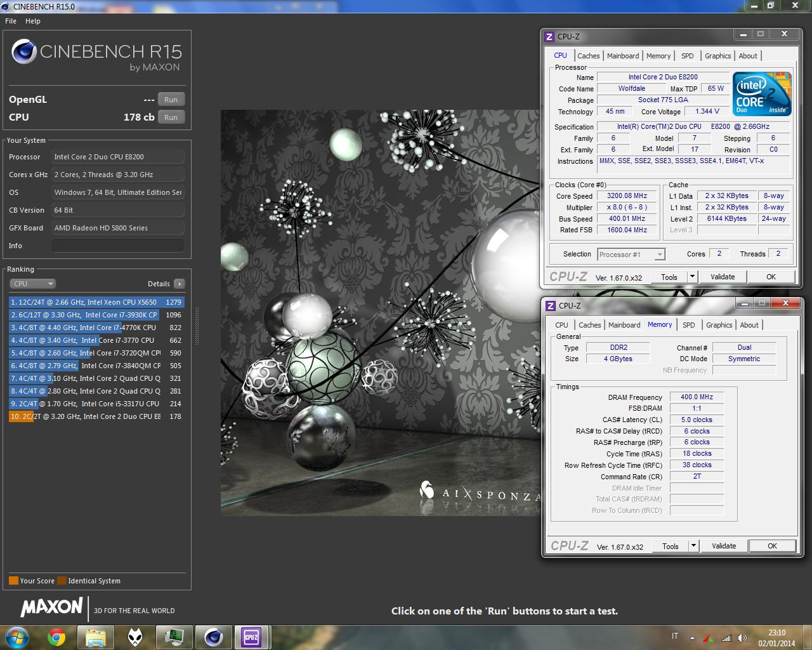Run the OpenGL benchmark
The height and width of the screenshot is (650, 812).
[171, 100]
